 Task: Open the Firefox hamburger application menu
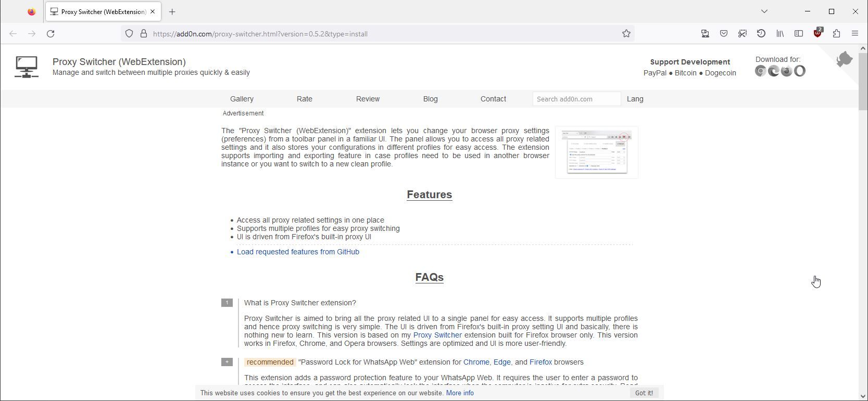[x=855, y=34]
